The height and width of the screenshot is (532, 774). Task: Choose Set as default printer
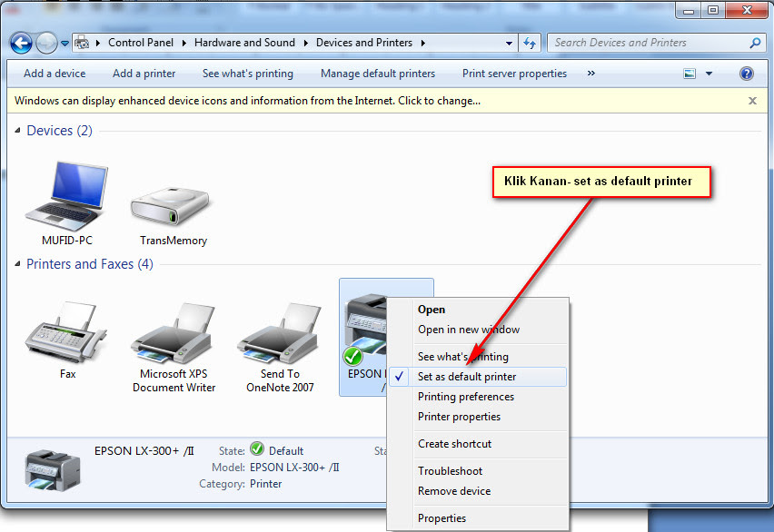(x=477, y=377)
